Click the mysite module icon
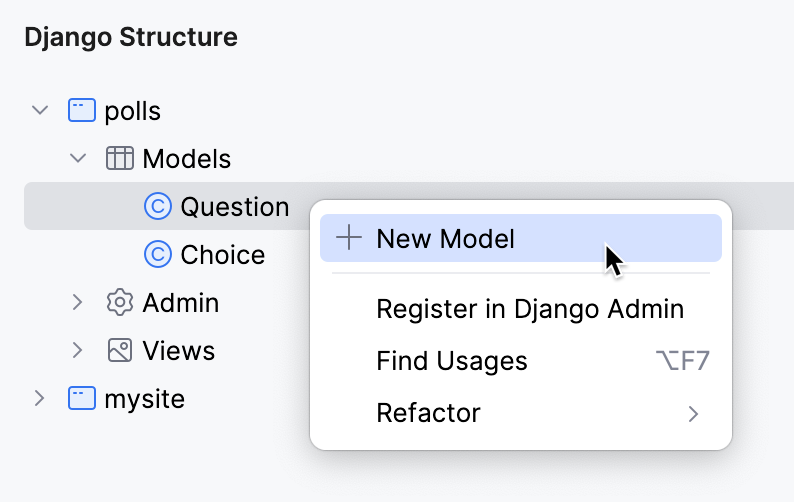The width and height of the screenshot is (794, 502). pos(82,398)
